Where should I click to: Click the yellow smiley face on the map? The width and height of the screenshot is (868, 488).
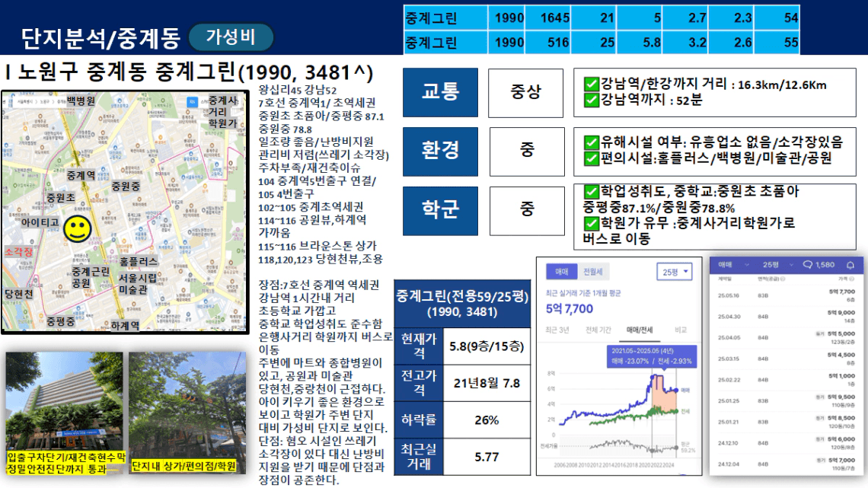[77, 228]
